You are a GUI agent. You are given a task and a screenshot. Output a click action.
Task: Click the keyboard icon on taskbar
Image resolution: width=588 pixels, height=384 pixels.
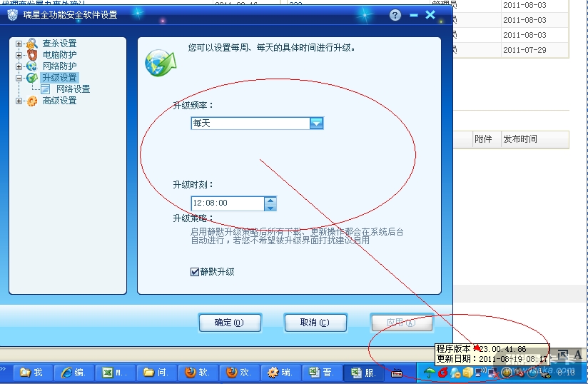[397, 373]
